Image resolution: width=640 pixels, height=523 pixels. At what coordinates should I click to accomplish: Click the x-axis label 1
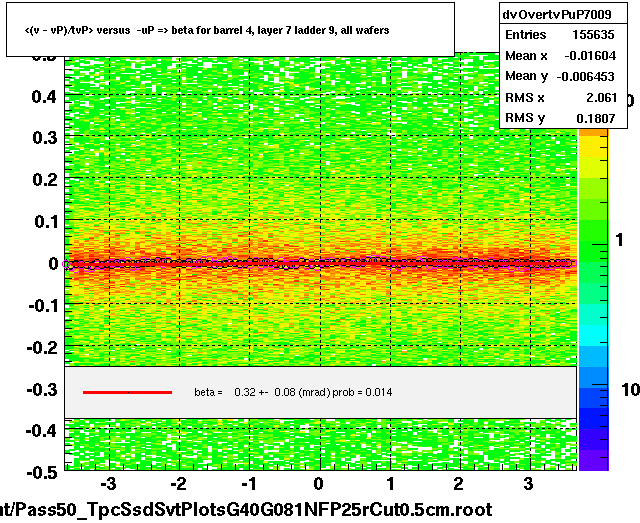(x=390, y=484)
